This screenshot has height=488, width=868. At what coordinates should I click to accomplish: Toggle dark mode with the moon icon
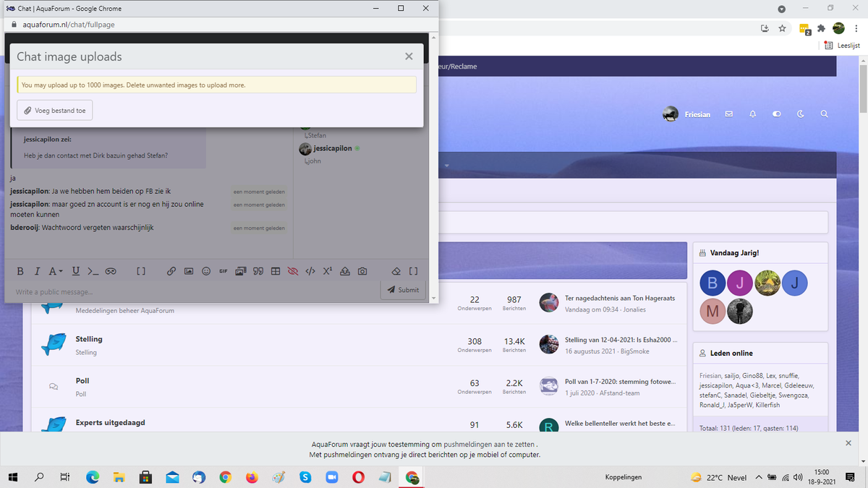801,114
